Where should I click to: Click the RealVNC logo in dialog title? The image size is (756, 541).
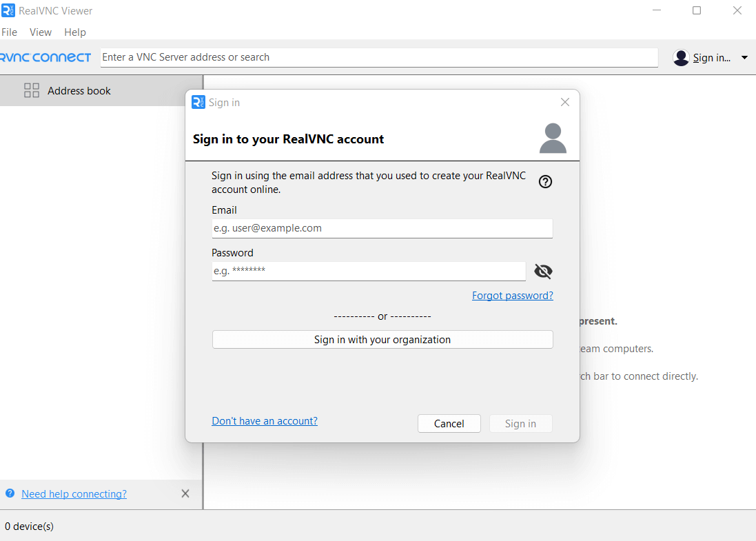pyautogui.click(x=198, y=102)
